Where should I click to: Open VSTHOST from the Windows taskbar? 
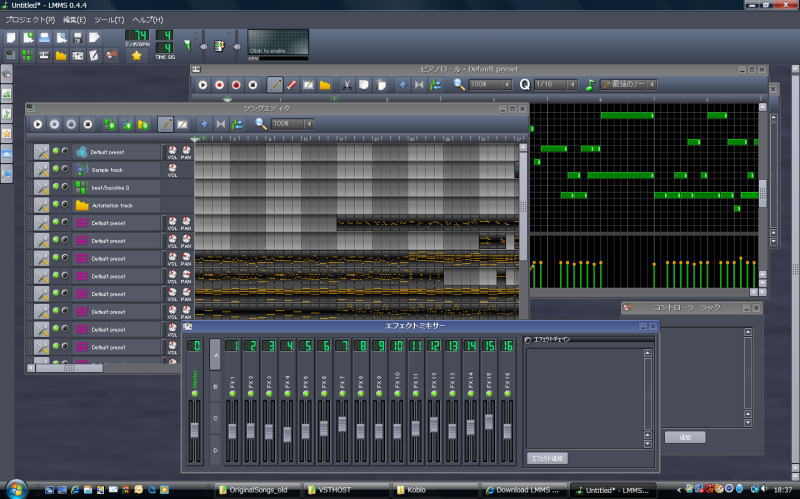point(346,490)
